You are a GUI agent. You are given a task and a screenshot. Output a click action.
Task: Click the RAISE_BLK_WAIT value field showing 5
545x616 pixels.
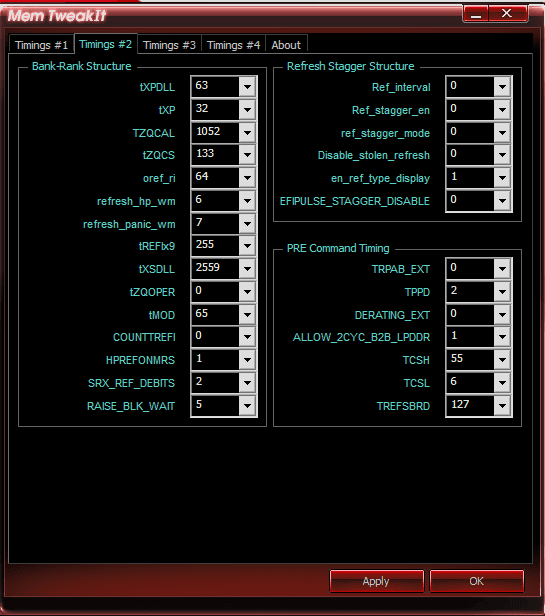(x=215, y=405)
